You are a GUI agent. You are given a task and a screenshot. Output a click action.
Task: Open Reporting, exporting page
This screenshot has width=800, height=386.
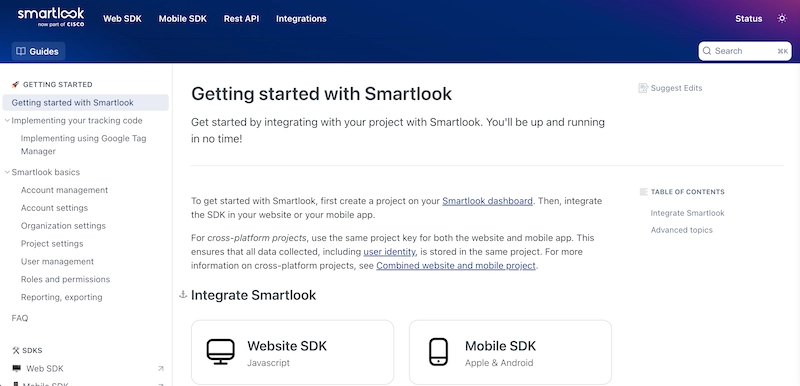pyautogui.click(x=61, y=297)
